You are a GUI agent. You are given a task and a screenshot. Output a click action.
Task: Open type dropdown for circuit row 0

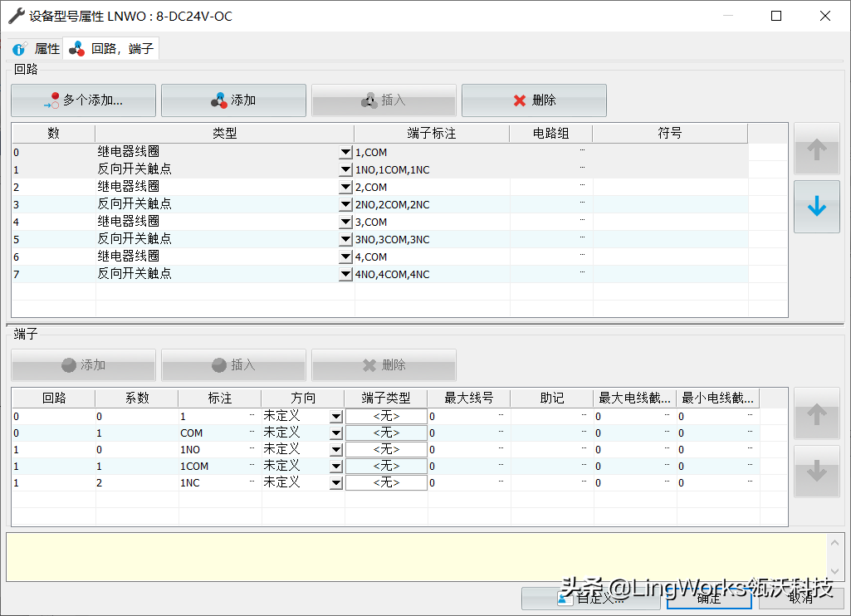(x=346, y=153)
